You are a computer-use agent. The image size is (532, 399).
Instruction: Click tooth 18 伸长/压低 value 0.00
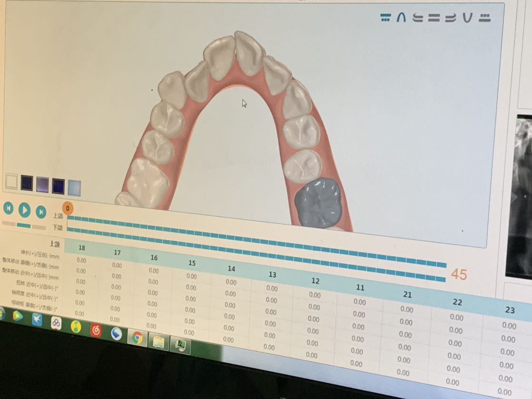click(81, 260)
